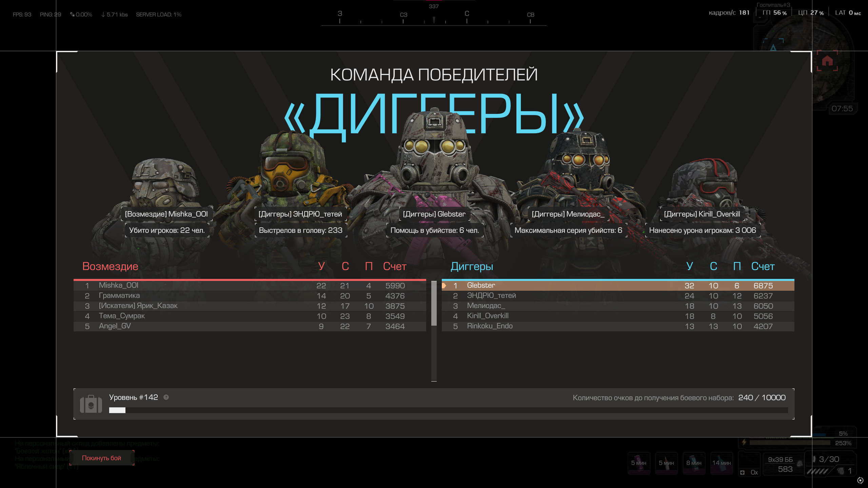Click Glebster's score 6875
868x488 pixels.
[763, 286]
